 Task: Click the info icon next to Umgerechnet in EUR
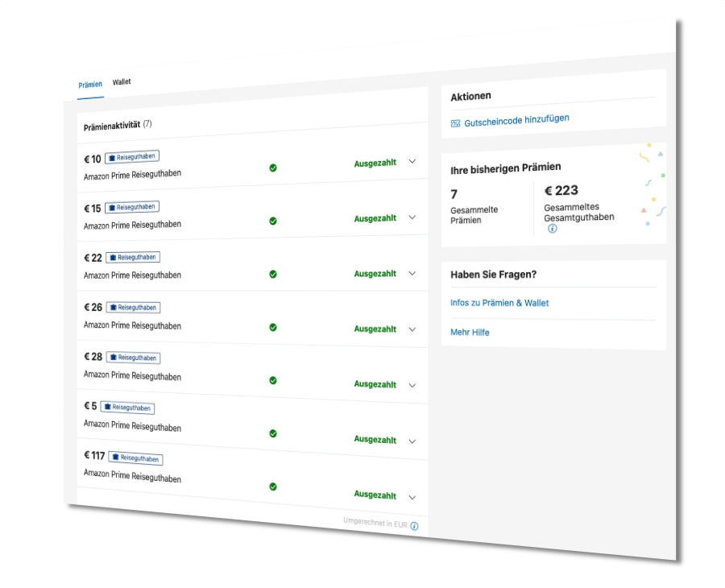[414, 524]
